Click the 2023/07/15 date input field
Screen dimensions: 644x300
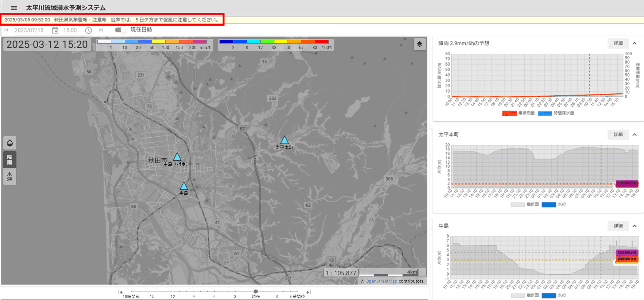tap(29, 30)
